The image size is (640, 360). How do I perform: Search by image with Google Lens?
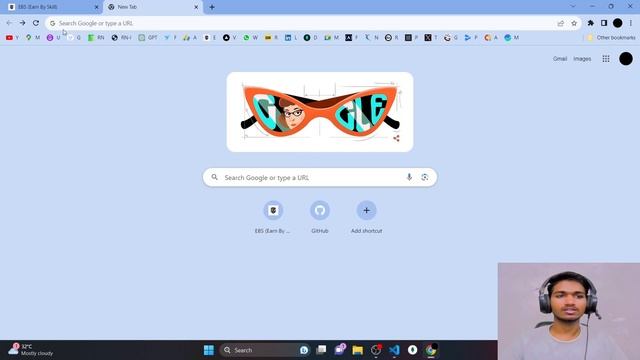click(x=425, y=177)
